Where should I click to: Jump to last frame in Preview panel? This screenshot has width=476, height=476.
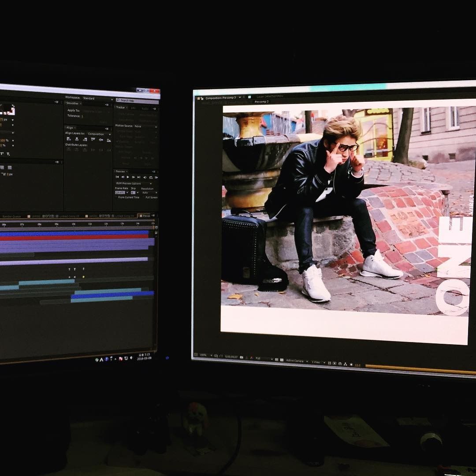click(x=139, y=177)
